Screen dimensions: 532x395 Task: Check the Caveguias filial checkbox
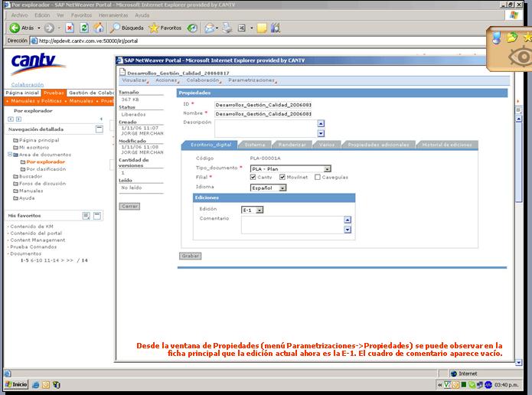(x=317, y=177)
